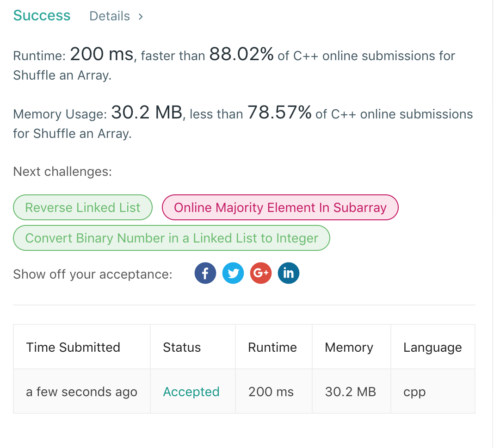Select the Memory column header
Screen dimensions: 494x448
point(349,348)
